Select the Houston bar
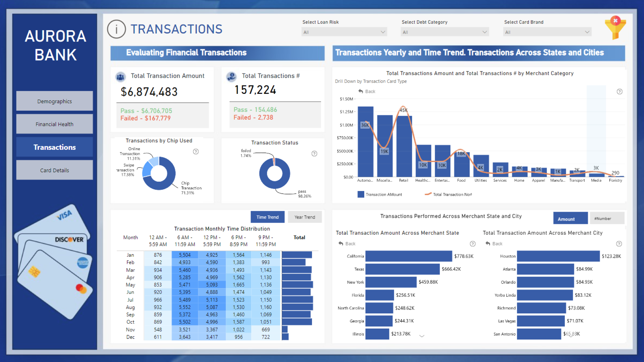The image size is (644, 362). (558, 256)
